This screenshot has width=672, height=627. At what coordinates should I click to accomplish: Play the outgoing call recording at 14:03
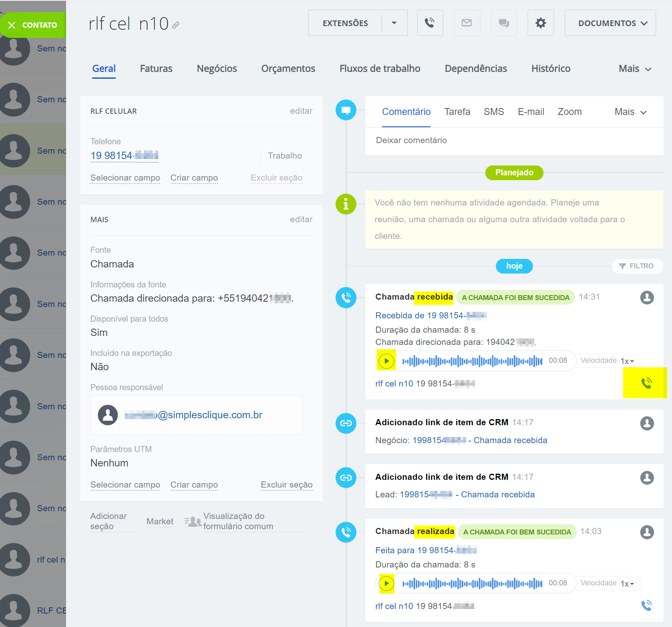(386, 583)
